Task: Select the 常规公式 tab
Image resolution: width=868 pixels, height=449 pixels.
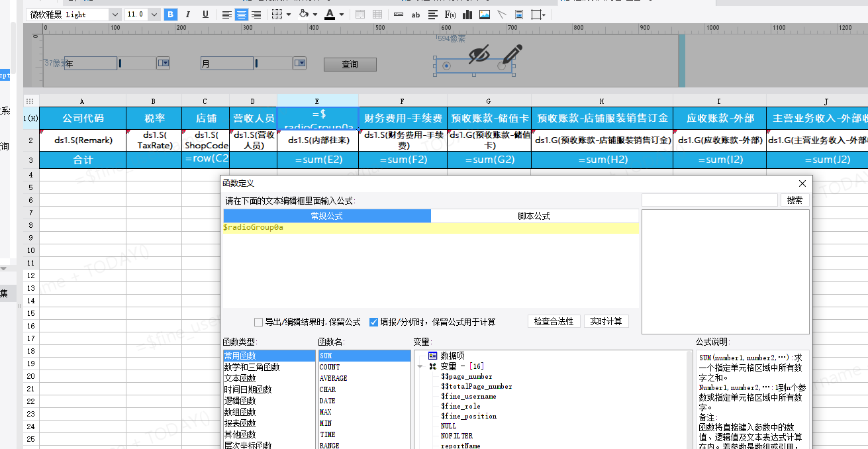Action: 327,216
